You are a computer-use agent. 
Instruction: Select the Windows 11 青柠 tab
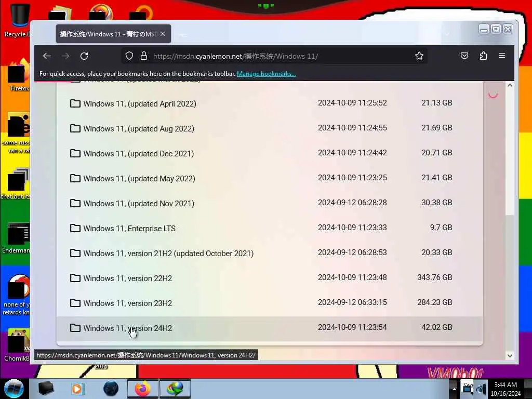click(113, 34)
